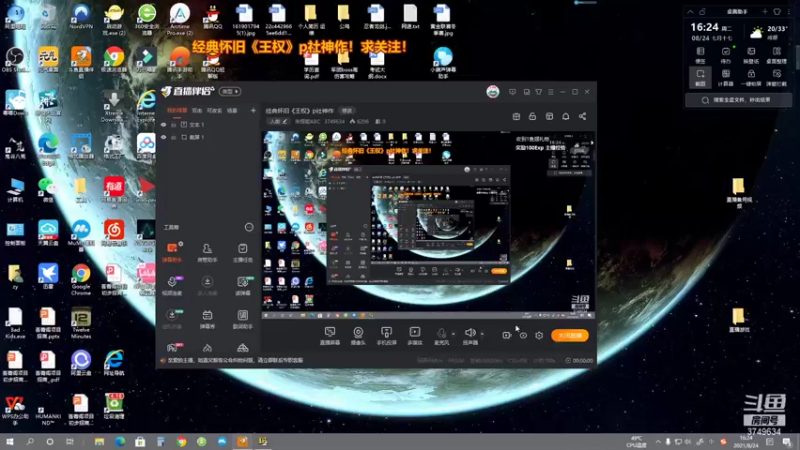The width and height of the screenshot is (800, 450).
Task: Open Windows taskbar search
Action: [x=30, y=442]
